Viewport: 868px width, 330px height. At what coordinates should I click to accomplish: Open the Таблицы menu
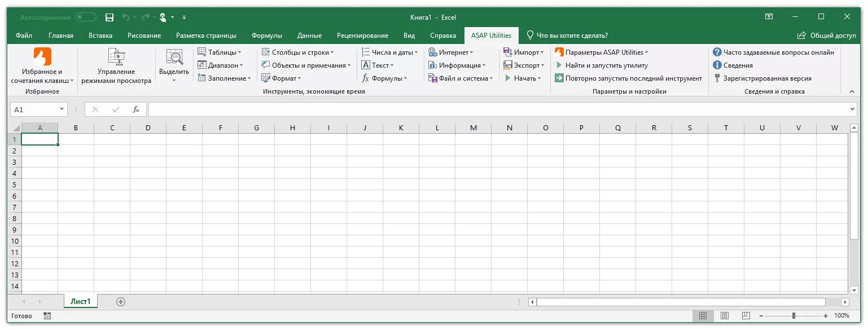point(220,52)
